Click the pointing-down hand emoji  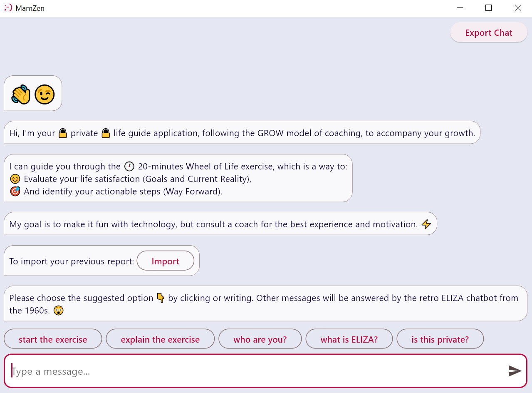161,298
